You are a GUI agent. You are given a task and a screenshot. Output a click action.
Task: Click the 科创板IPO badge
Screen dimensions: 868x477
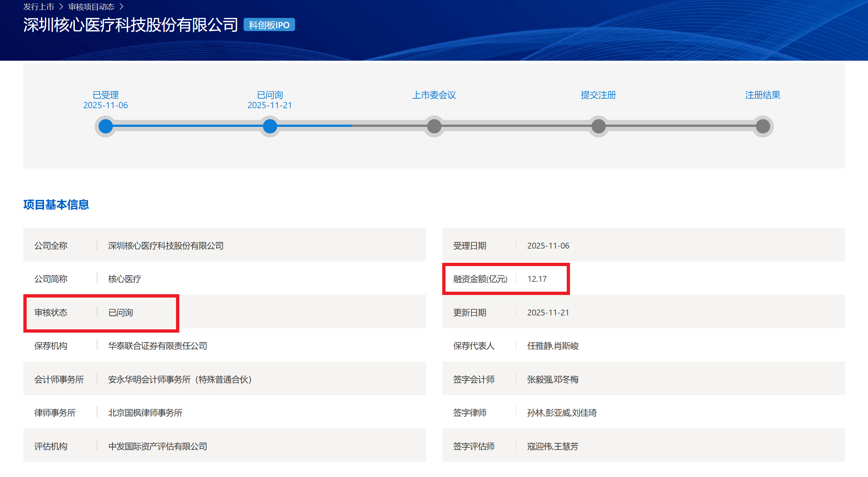[x=269, y=25]
